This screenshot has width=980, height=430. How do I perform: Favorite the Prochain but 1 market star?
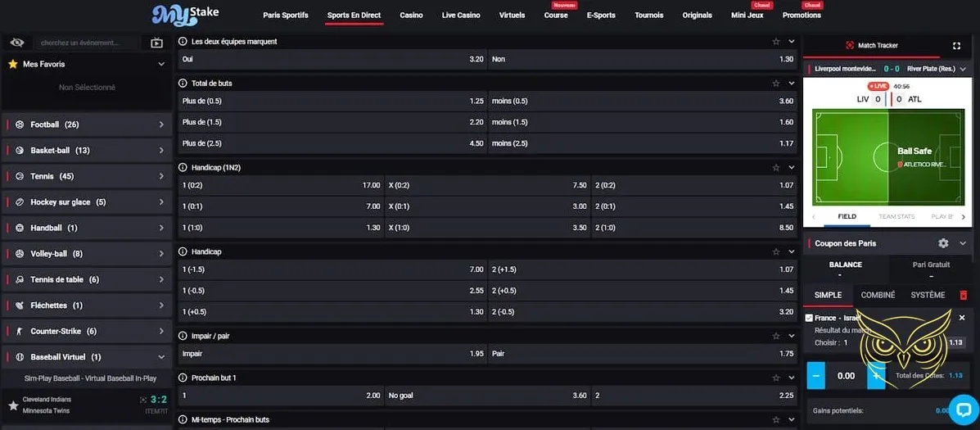(x=775, y=378)
